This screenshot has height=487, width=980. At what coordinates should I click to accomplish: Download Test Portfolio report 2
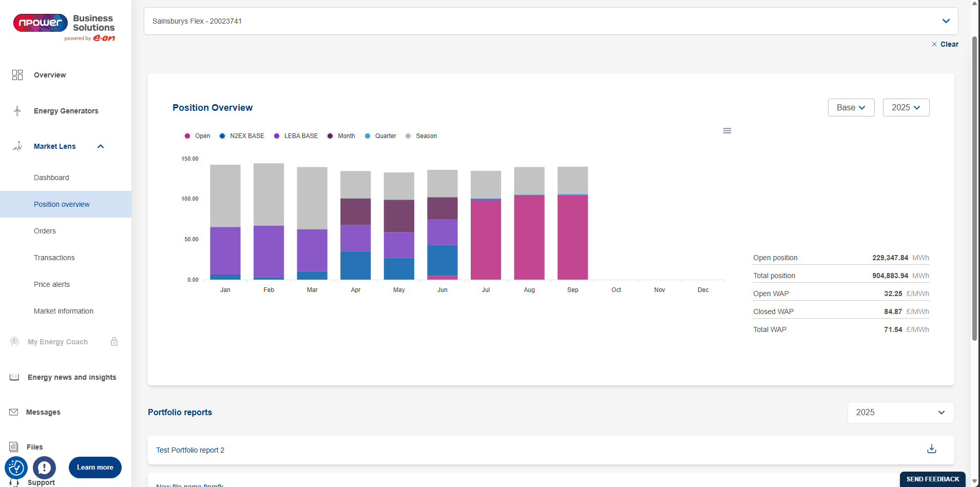[931, 449]
